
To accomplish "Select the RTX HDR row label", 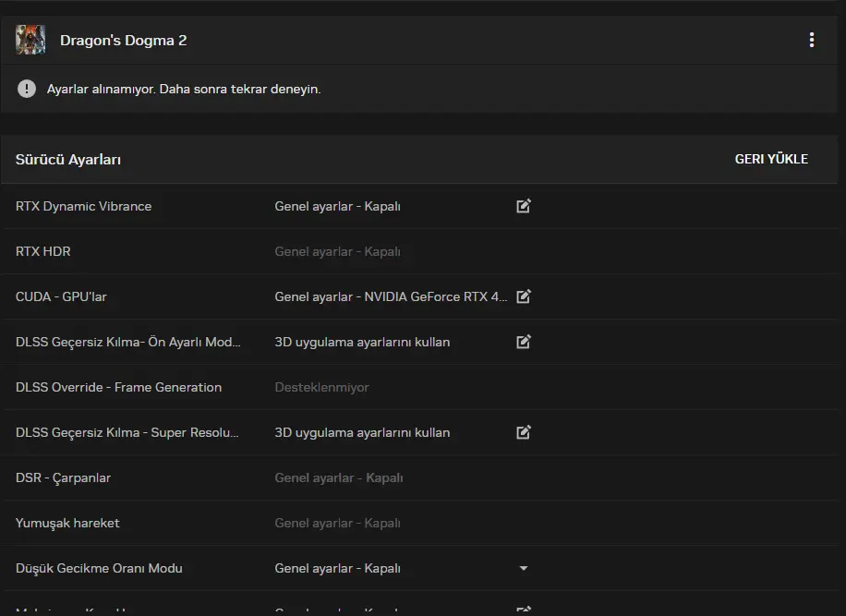I will pos(43,251).
